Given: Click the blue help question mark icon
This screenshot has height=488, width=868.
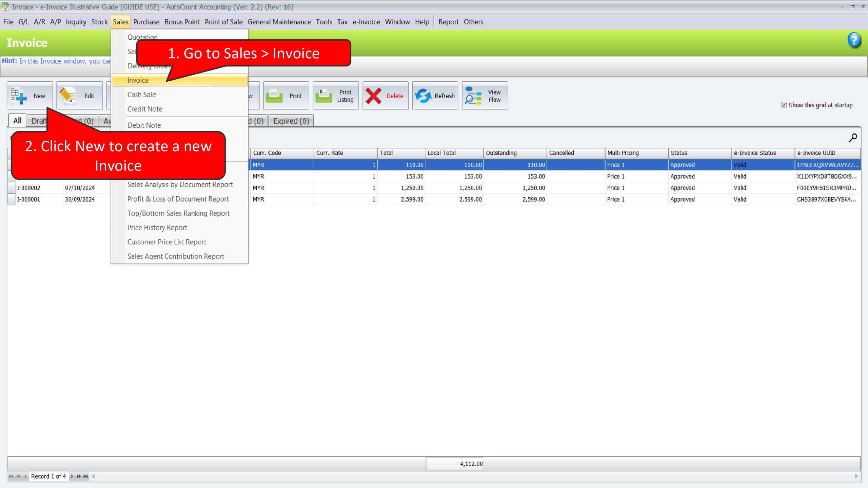Looking at the screenshot, I should pos(854,40).
